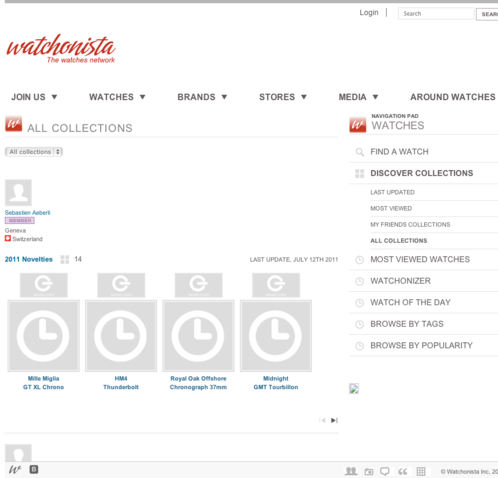This screenshot has height=478, width=498.
Task: Click the W icon in bottom bar
Action: pyautogui.click(x=15, y=470)
